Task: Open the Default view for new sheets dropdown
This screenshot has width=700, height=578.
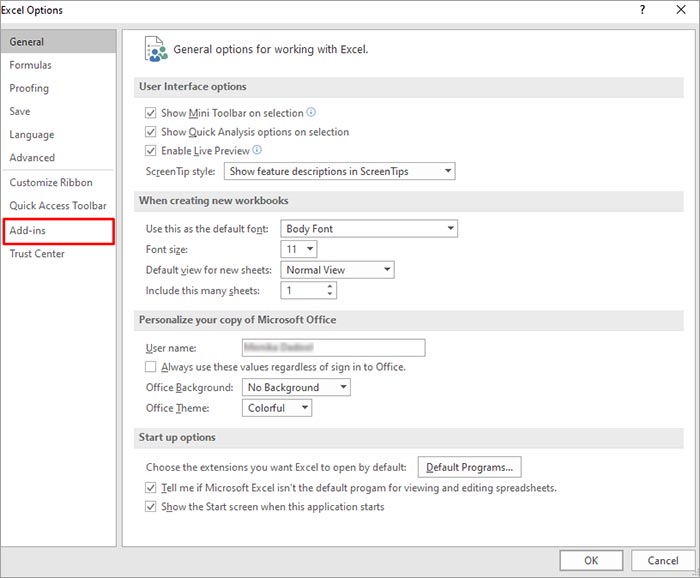Action: (x=337, y=270)
